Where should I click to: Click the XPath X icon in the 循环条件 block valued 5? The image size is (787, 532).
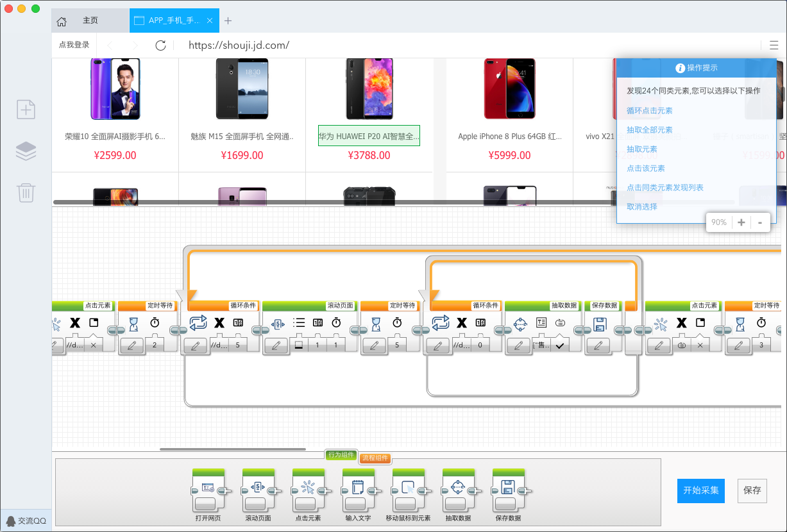click(x=219, y=323)
